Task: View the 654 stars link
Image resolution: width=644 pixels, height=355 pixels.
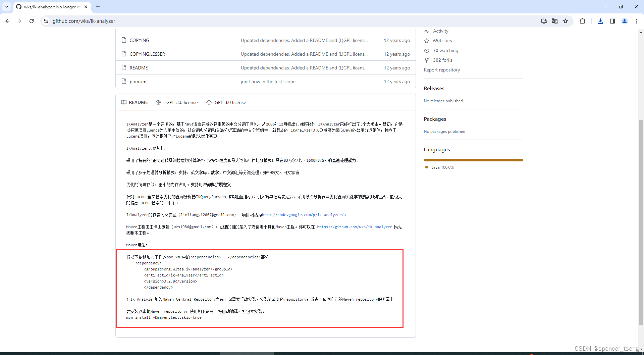Action: pos(442,41)
